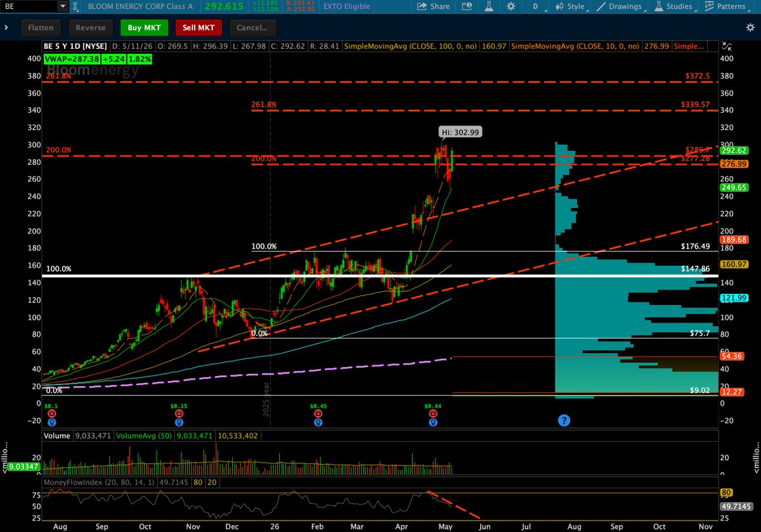Click the Volume study label
The image size is (761, 532).
pyautogui.click(x=56, y=436)
